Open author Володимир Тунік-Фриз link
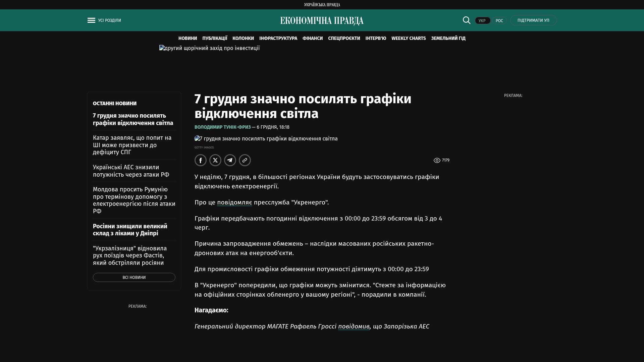644x362 pixels. (x=222, y=127)
